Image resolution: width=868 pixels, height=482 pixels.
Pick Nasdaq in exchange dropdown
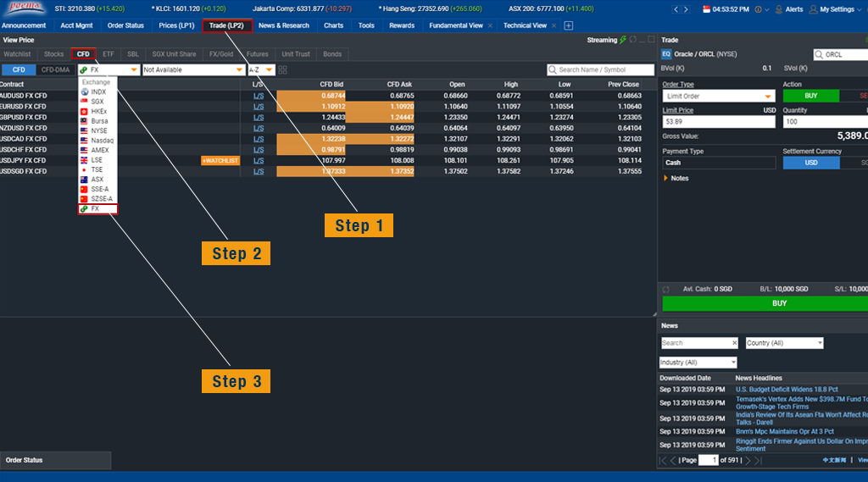click(x=97, y=141)
